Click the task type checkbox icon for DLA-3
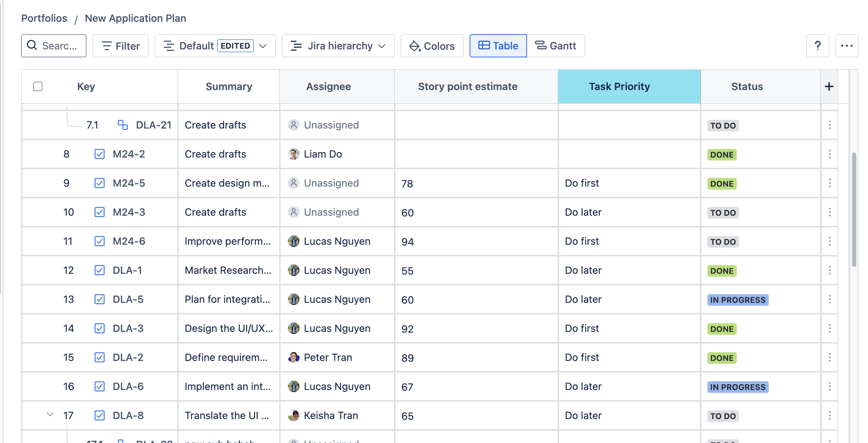The image size is (868, 443). pyautogui.click(x=100, y=328)
